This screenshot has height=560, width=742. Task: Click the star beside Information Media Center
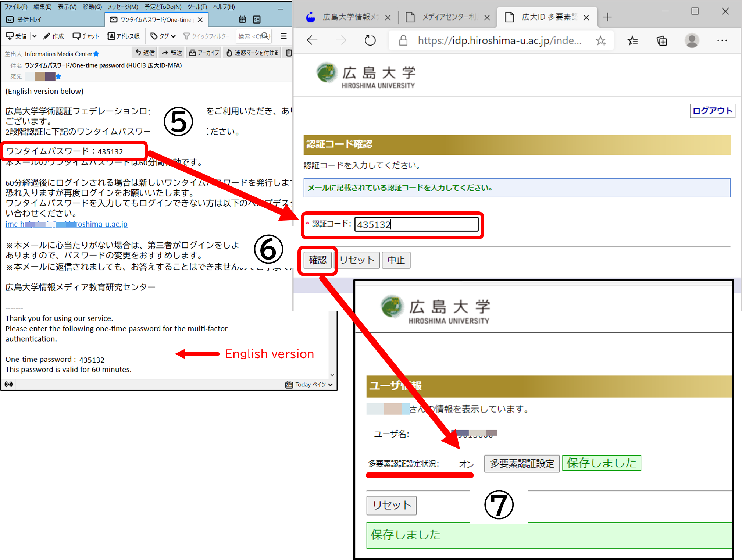pos(96,54)
